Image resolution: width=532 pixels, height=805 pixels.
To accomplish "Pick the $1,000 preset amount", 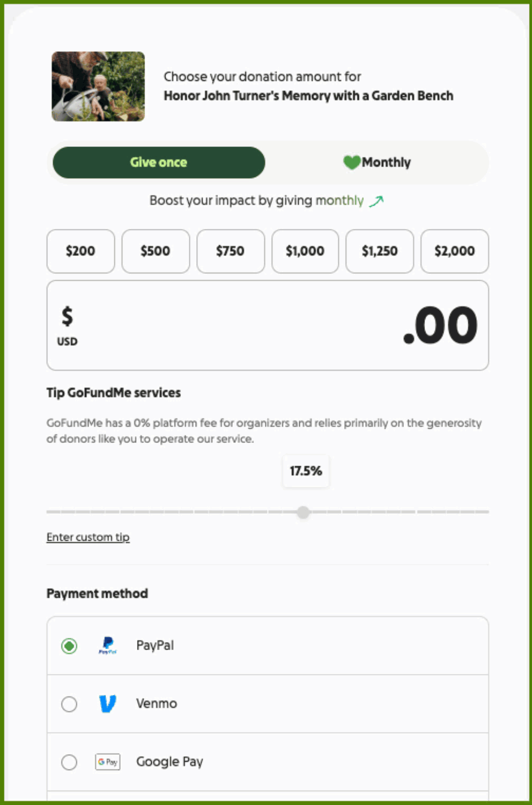I will coord(305,251).
